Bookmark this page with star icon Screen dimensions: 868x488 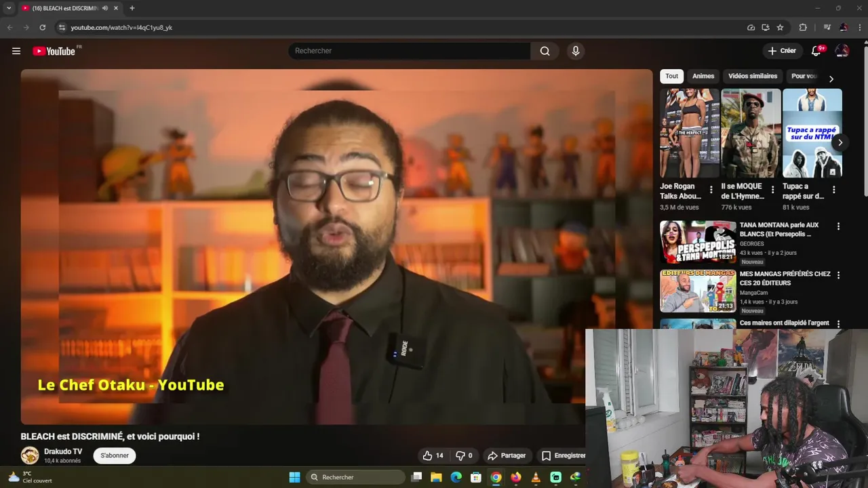pos(781,28)
